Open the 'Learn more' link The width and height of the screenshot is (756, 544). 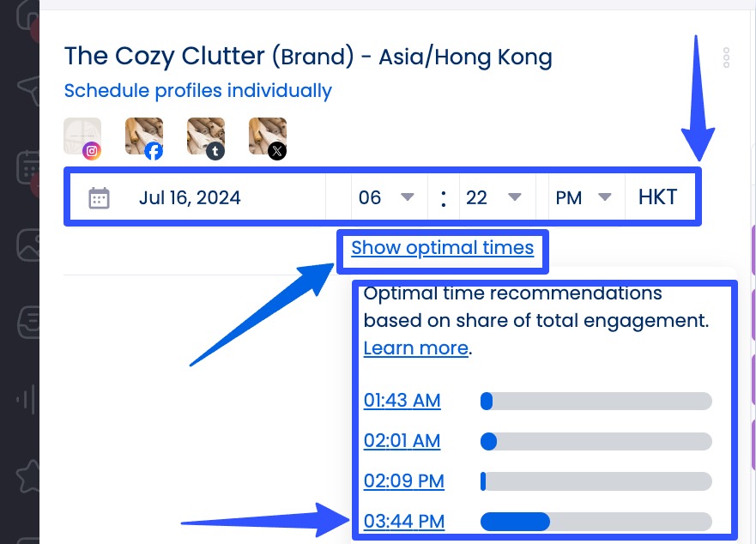[x=415, y=348]
